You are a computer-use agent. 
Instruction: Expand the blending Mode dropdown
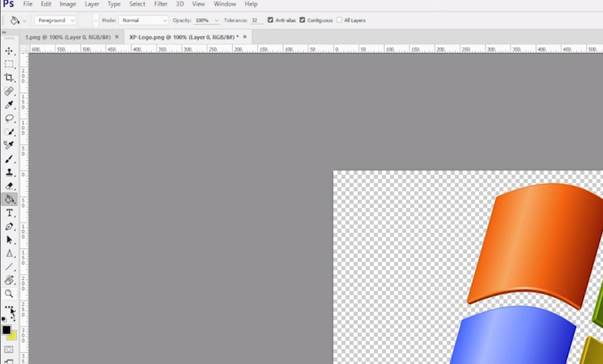coord(144,20)
